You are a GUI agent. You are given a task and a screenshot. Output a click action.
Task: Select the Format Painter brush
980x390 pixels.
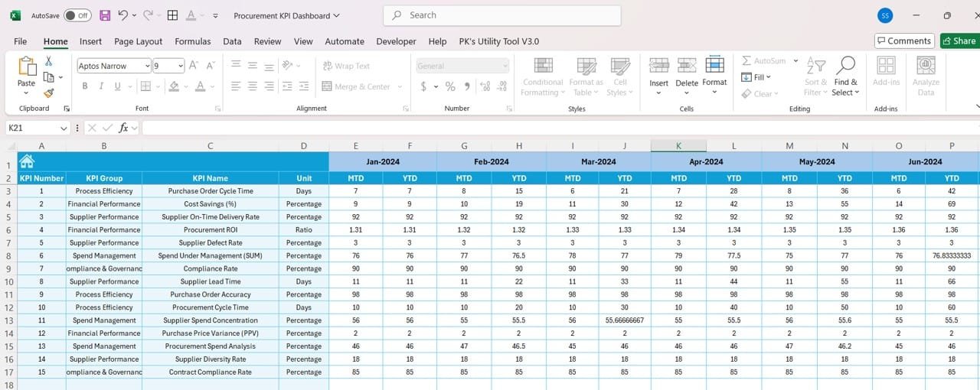[49, 93]
